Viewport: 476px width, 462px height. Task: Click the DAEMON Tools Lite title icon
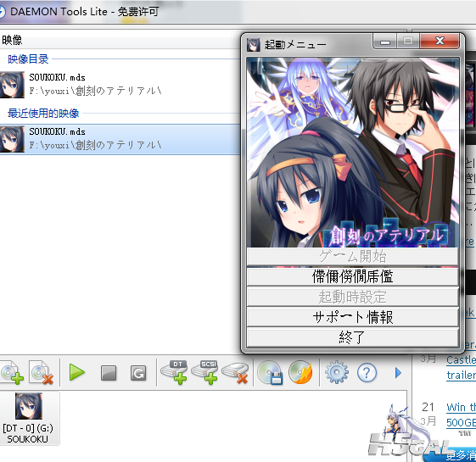2,12
